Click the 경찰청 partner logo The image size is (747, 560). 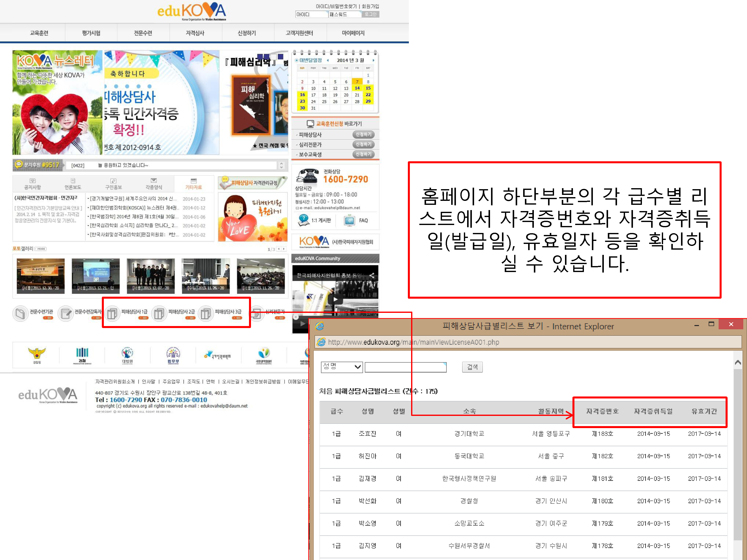click(37, 355)
